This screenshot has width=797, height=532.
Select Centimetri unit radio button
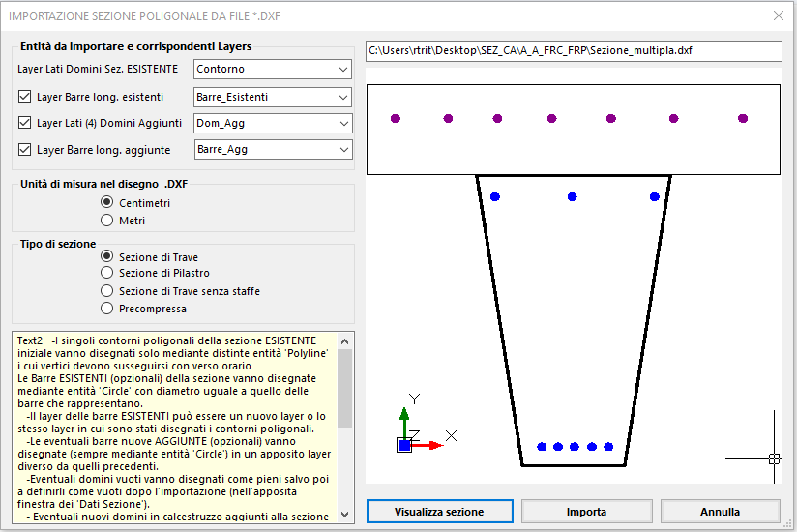click(x=106, y=202)
